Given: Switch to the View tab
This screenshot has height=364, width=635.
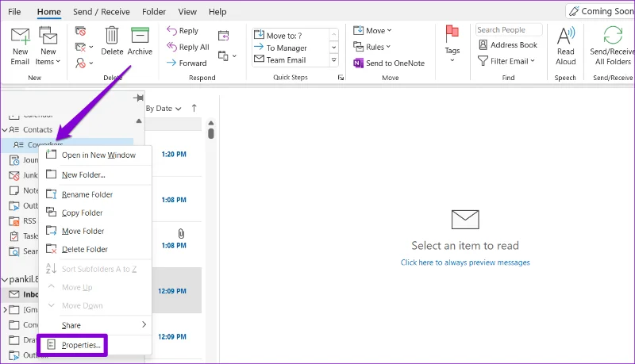Looking at the screenshot, I should tap(187, 12).
